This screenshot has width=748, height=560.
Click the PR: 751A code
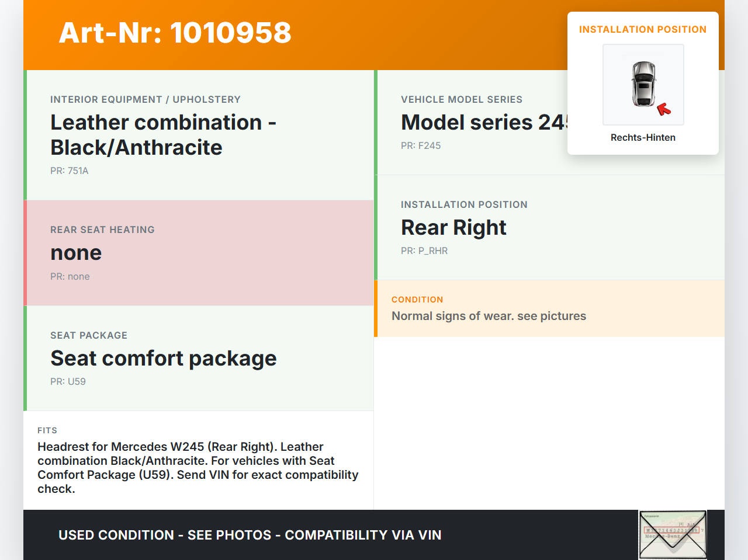click(x=70, y=171)
